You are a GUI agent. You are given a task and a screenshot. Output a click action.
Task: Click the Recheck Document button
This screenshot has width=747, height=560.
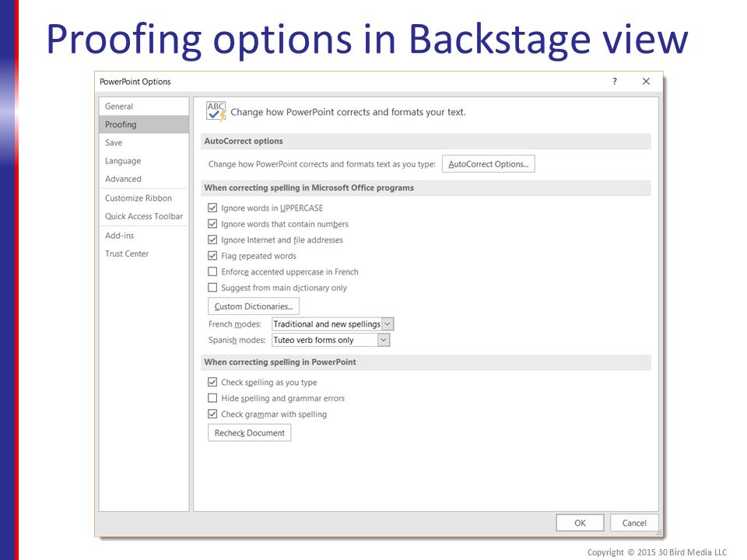249,433
